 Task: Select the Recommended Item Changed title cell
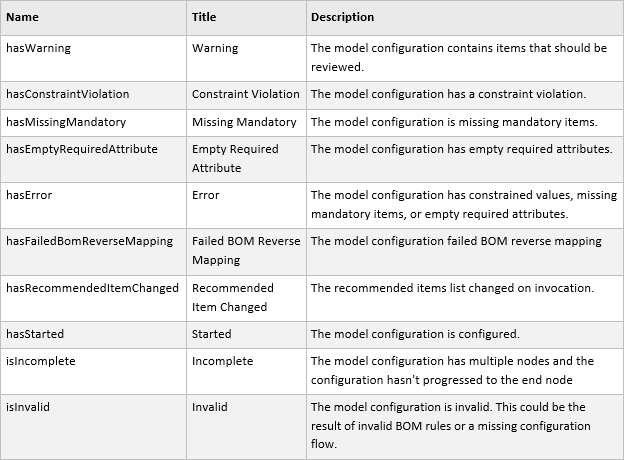233,297
